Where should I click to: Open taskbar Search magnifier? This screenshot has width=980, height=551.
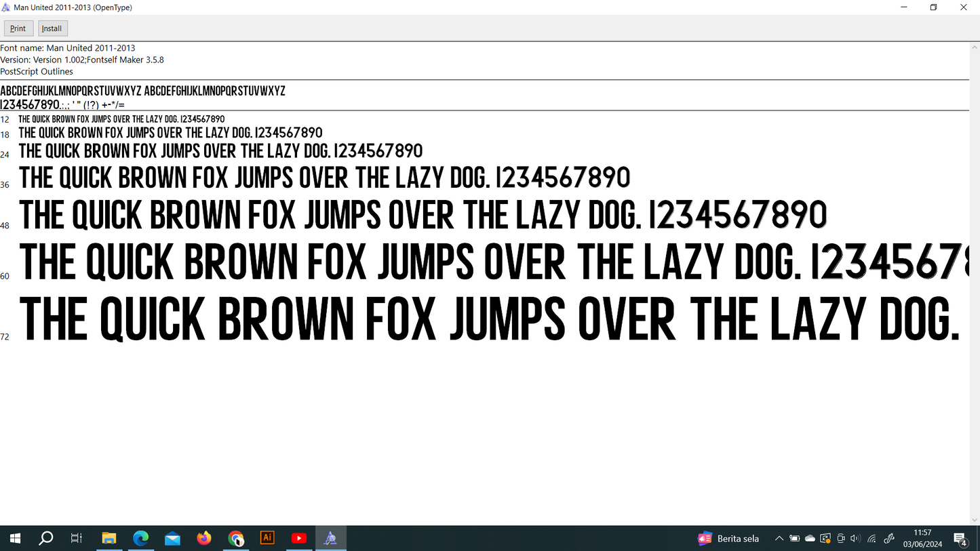[x=45, y=538]
